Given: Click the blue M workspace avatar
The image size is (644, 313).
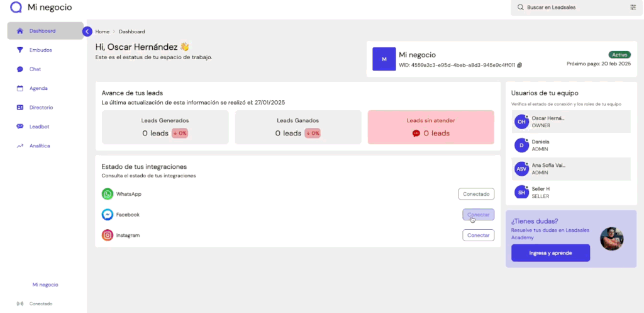Looking at the screenshot, I should [384, 59].
